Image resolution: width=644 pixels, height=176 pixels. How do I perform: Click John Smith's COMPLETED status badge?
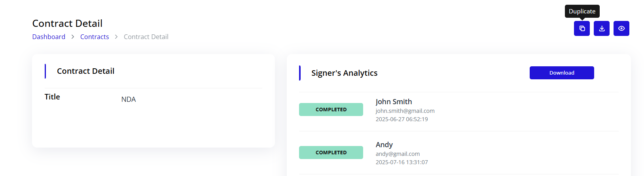click(x=331, y=110)
